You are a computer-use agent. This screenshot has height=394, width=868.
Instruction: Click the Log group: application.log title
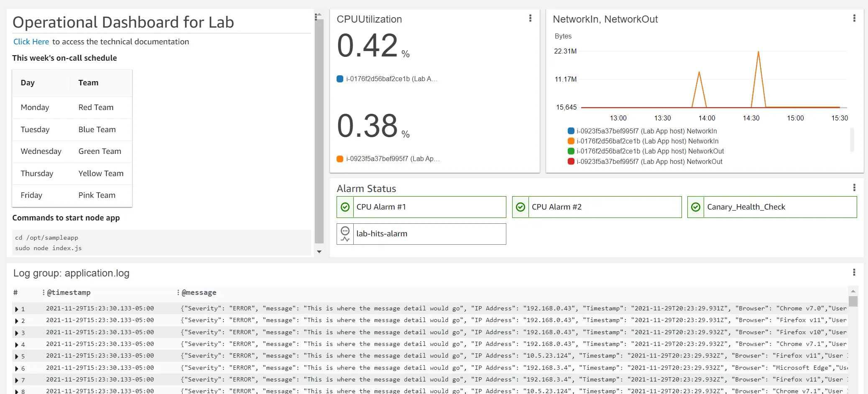[71, 273]
